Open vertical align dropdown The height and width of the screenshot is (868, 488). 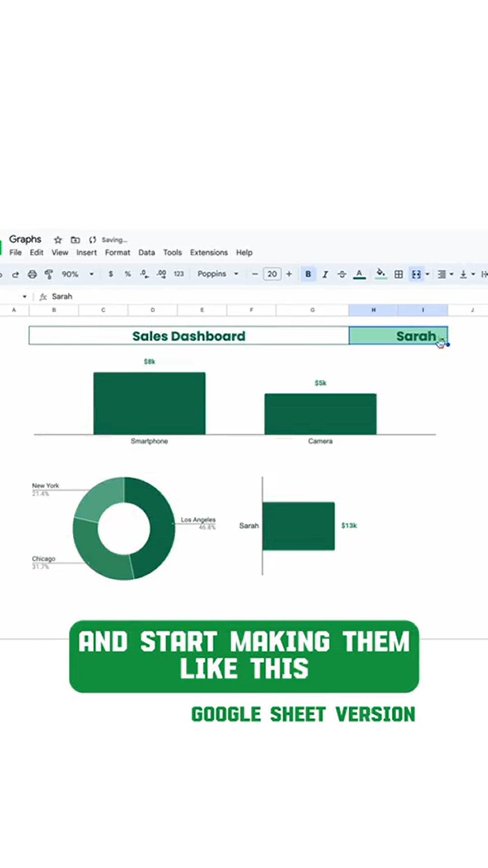(467, 274)
